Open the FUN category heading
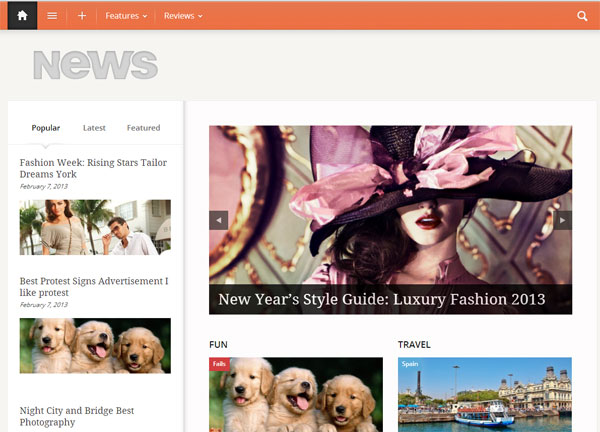The image size is (600, 432). pos(218,344)
